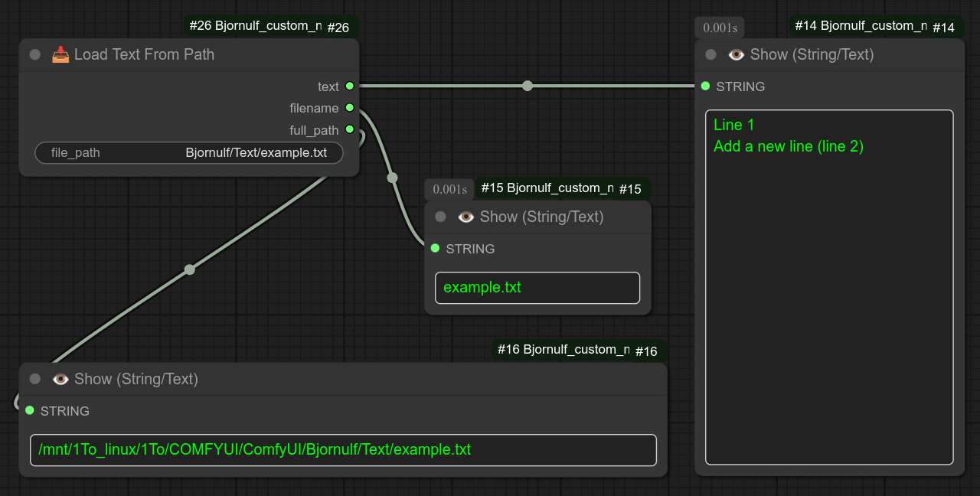Collapse Show node #14 via its gray dot
Viewport: 980px width, 496px height.
coord(711,54)
